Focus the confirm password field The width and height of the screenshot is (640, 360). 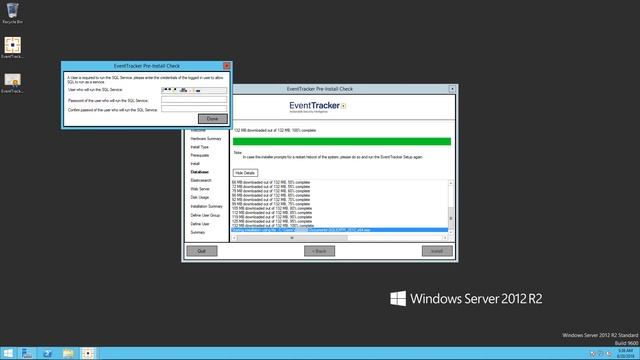point(194,109)
